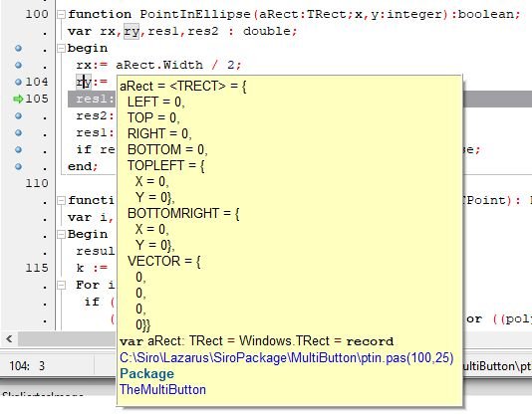Image resolution: width=532 pixels, height=416 pixels.
Task: Toggle breakpoint dot beside line 104
Action: click(18, 82)
